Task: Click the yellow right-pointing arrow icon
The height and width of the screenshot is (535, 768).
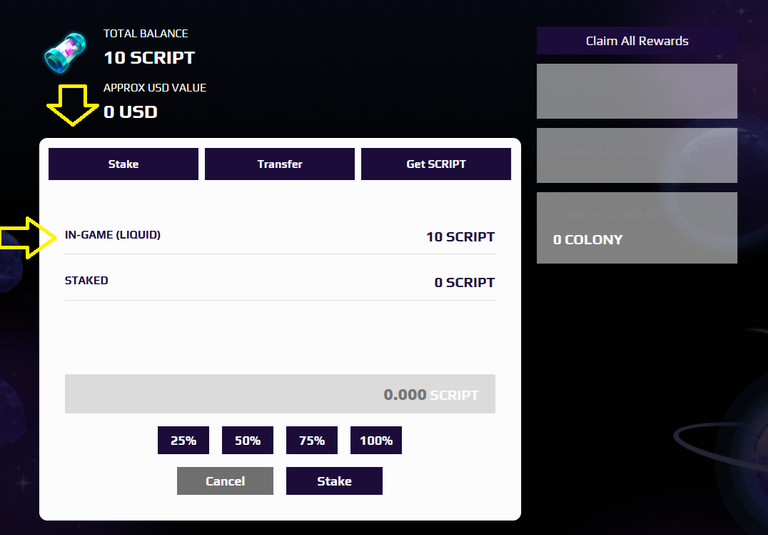Action: click(28, 238)
